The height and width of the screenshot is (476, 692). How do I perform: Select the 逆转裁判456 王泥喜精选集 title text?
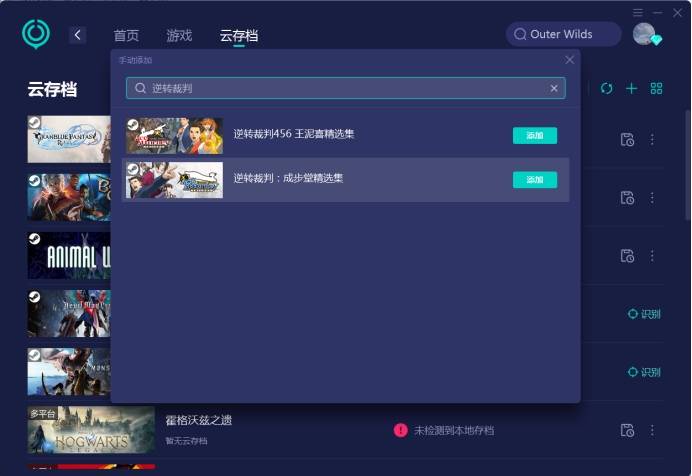point(293,134)
